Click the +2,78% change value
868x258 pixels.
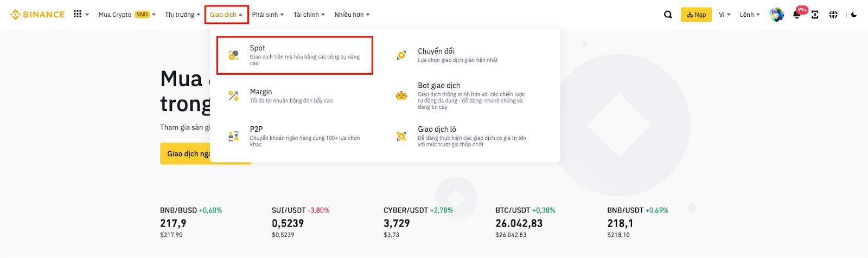[x=442, y=210]
